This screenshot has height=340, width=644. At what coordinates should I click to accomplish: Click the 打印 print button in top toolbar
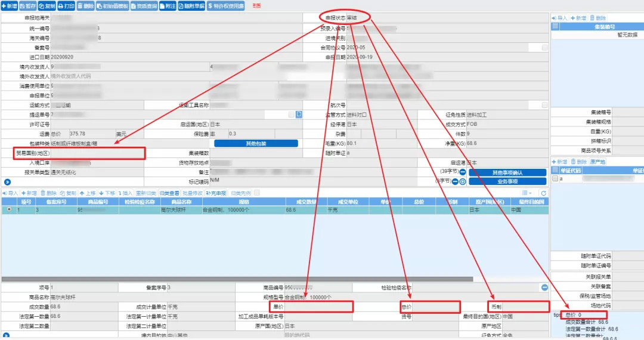[66, 5]
